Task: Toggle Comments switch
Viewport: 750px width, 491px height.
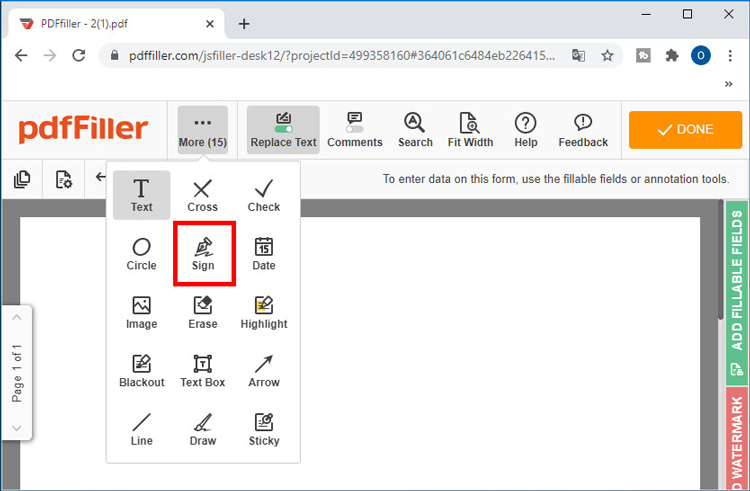Action: click(354, 129)
